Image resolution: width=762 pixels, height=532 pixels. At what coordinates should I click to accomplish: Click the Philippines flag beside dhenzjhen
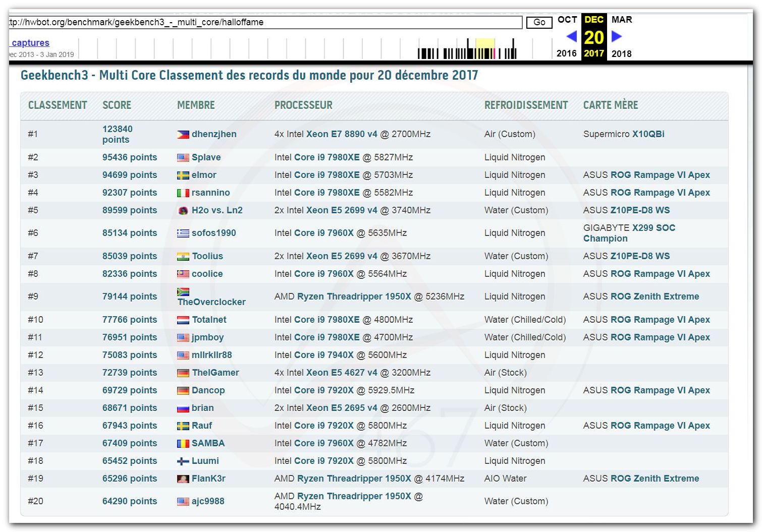coord(183,134)
